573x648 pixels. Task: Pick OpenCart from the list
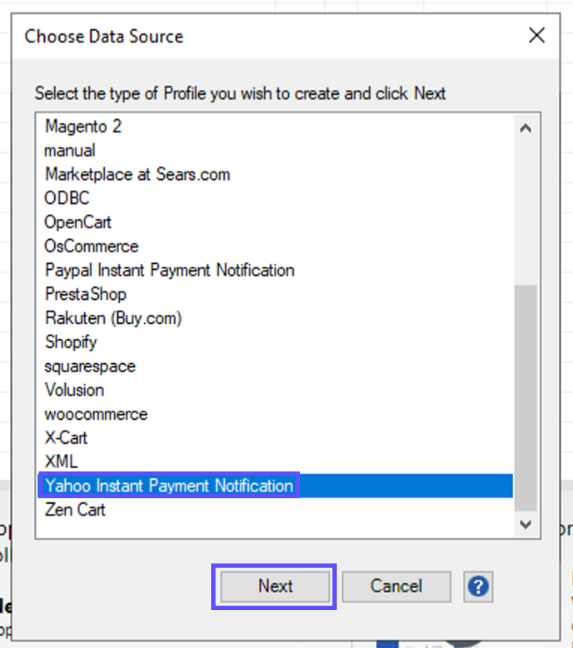78,222
